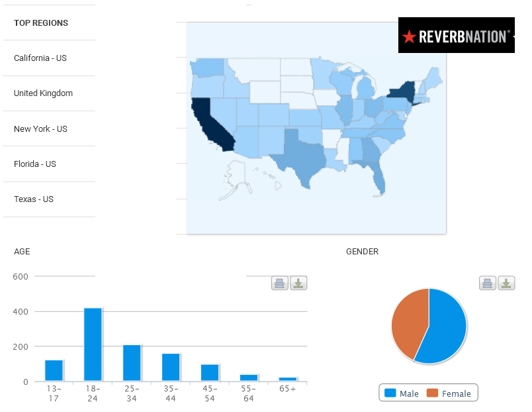
Task: Download the Gender pie chart
Action: [506, 283]
